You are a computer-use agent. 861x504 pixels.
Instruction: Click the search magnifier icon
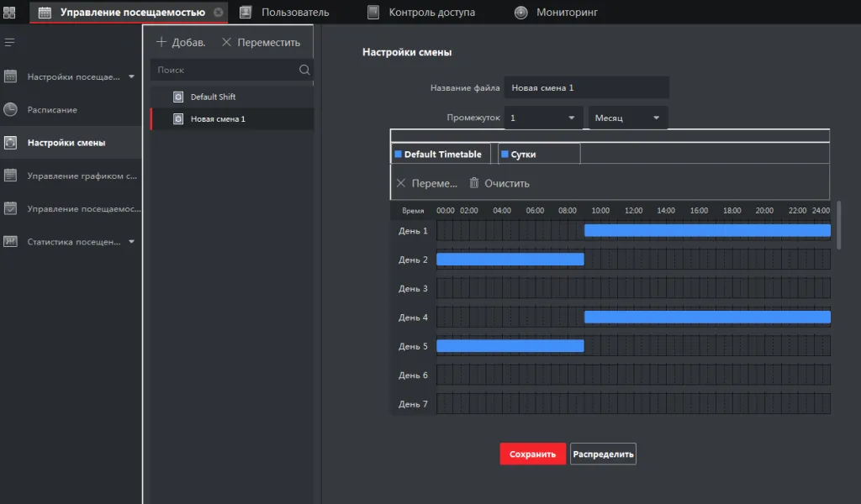[x=304, y=71]
